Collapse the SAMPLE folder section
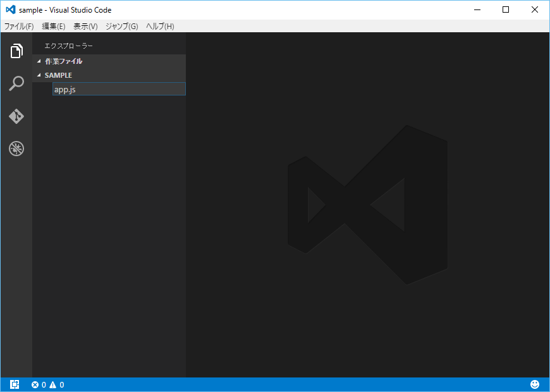This screenshot has width=550, height=392. pos(39,75)
